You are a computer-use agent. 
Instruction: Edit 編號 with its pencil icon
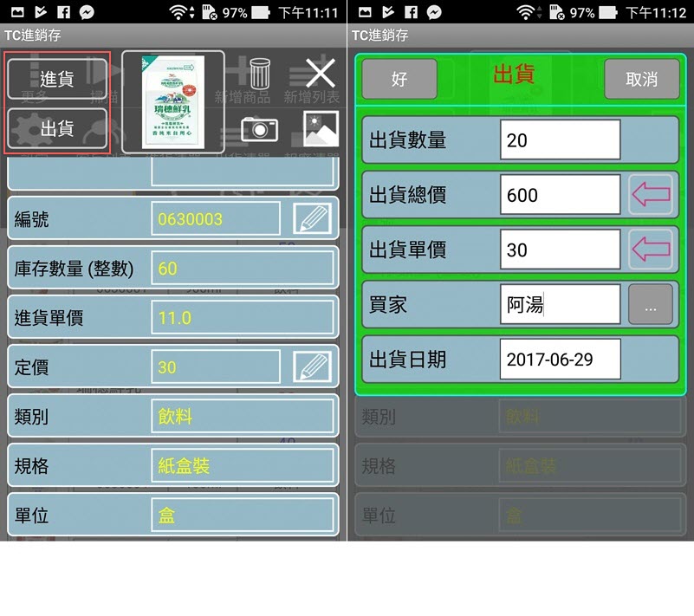[x=313, y=218]
